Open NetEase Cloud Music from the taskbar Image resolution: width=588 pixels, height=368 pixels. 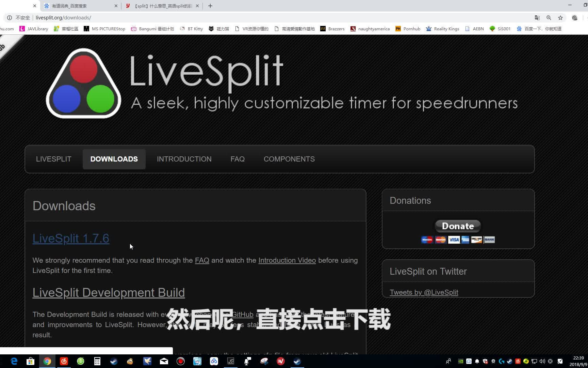[64, 361]
